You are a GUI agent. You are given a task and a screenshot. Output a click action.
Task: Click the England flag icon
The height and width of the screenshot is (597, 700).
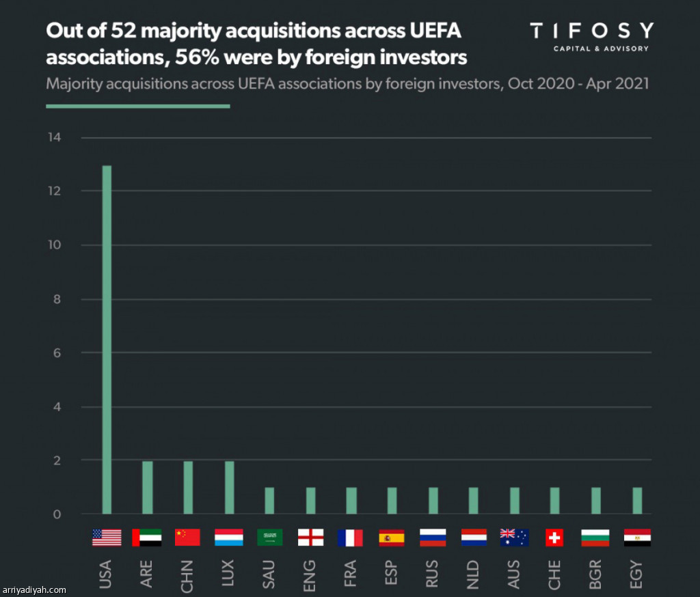tap(310, 538)
